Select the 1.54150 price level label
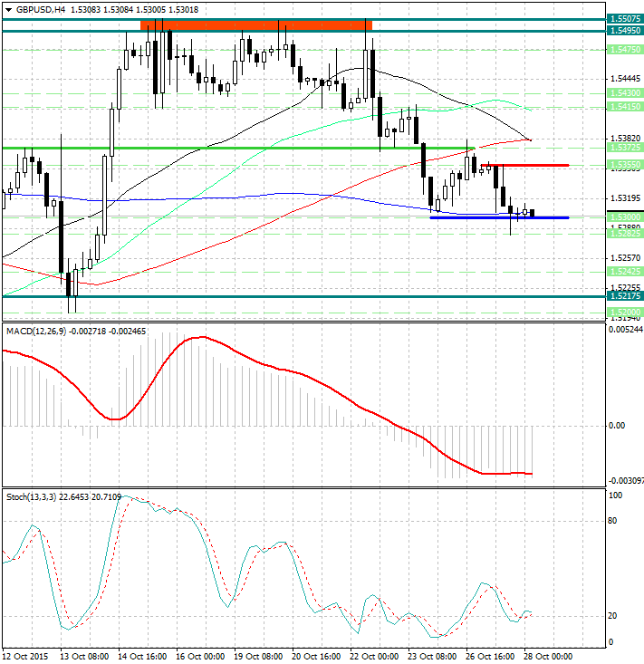The height and width of the screenshot is (664, 644). (625, 107)
